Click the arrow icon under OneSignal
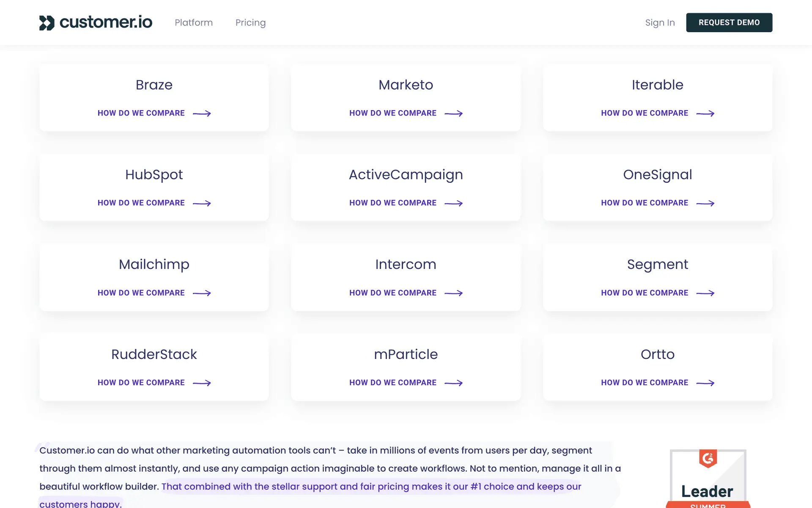Viewport: 812px width, 508px height. (705, 203)
